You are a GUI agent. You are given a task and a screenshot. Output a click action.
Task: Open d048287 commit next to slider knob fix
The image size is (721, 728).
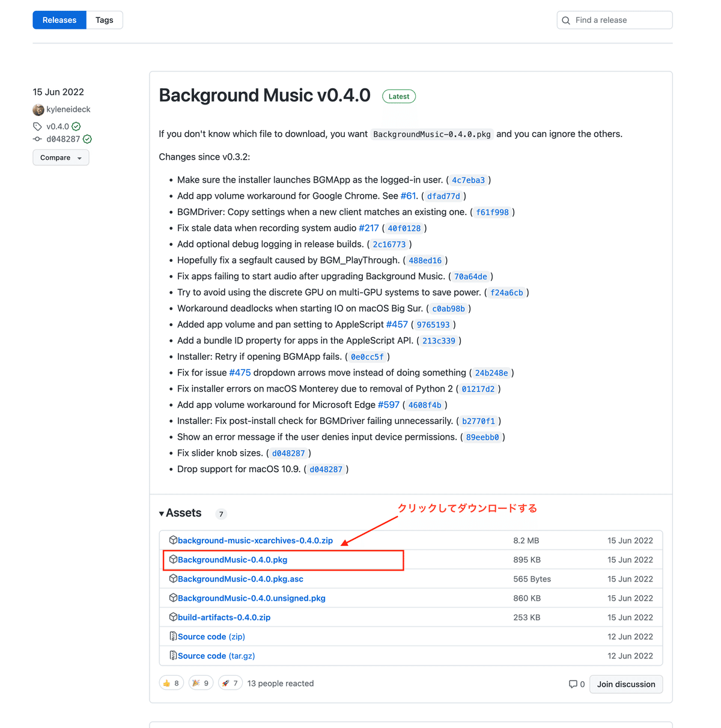point(288,454)
